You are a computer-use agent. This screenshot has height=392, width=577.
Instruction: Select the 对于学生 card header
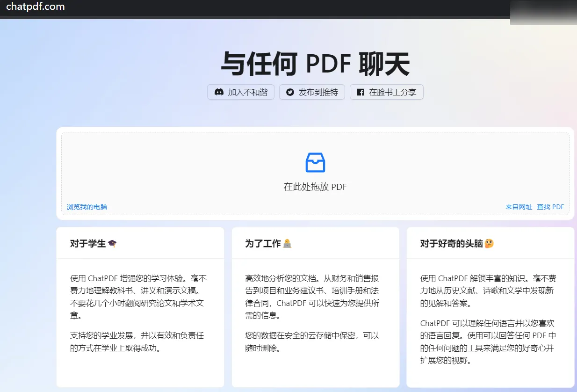click(89, 243)
